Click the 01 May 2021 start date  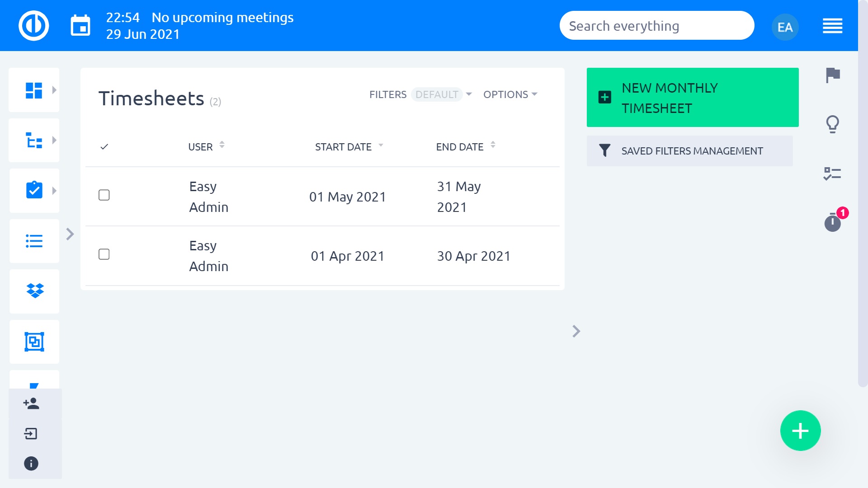coord(347,197)
